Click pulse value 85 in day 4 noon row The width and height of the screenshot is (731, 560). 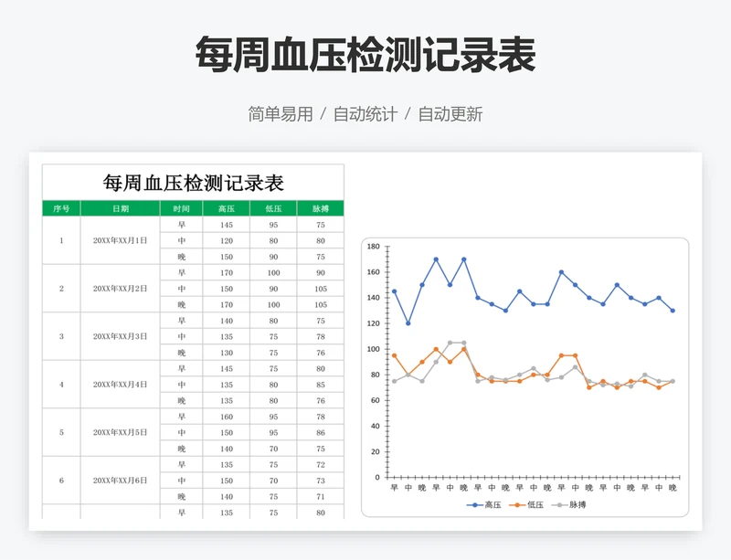[321, 385]
